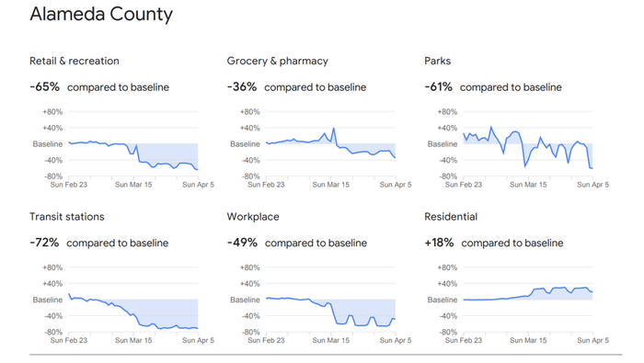644x363 pixels.
Task: Click Sun Mar 15 on Retail chart axis
Action: [133, 185]
